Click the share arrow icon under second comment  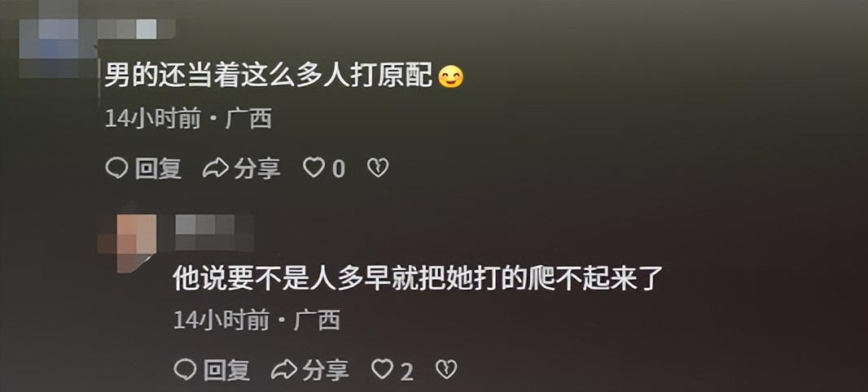tap(284, 370)
